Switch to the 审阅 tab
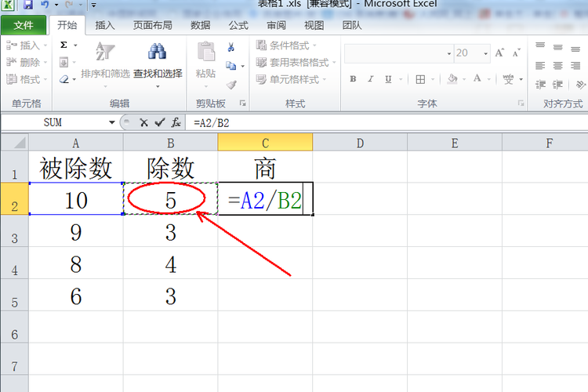 click(277, 25)
